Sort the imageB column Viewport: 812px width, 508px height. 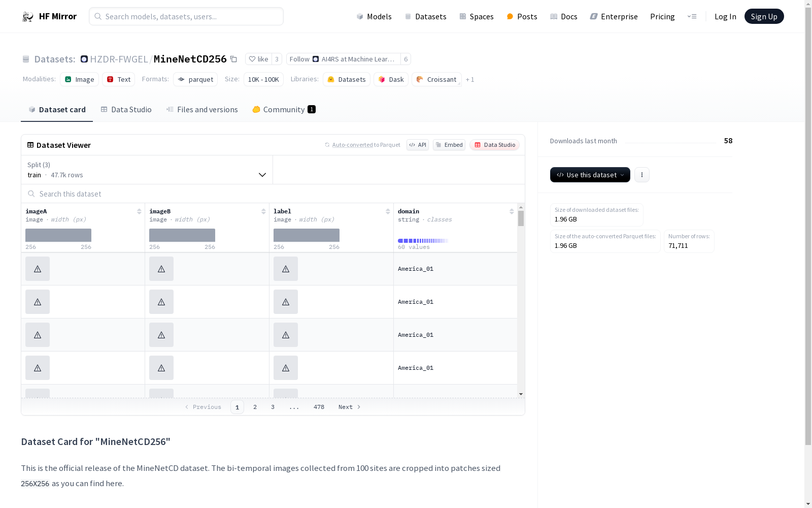coord(263,211)
